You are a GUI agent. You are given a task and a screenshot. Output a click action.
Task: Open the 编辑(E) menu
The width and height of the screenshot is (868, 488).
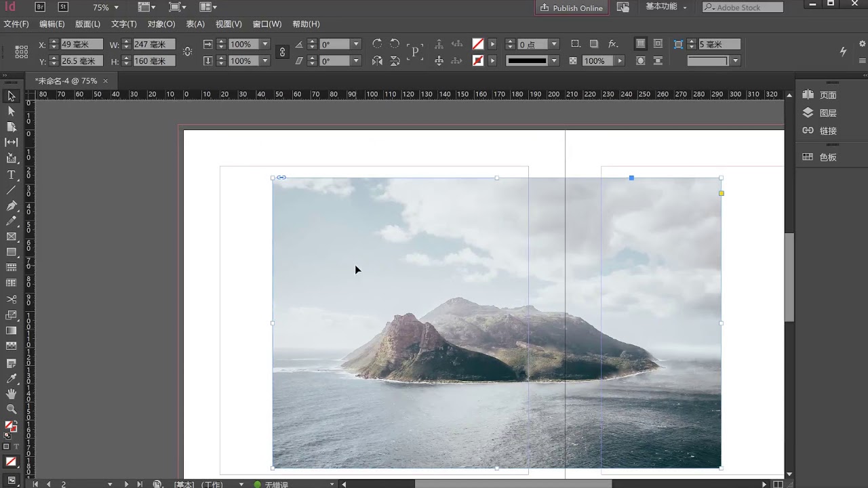(52, 24)
